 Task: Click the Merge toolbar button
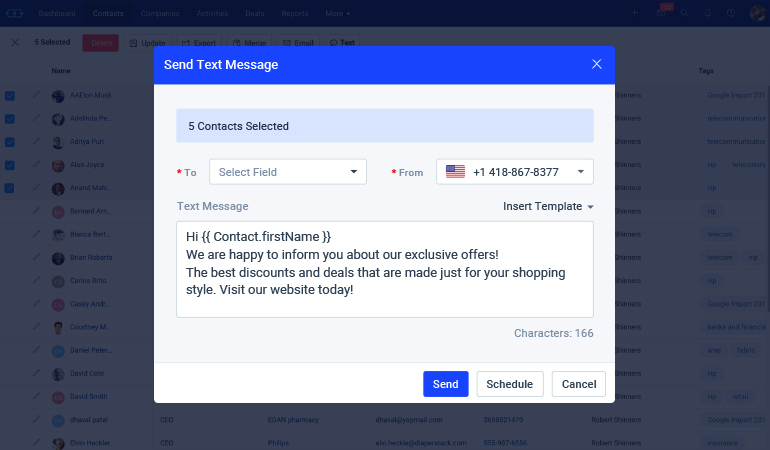(x=249, y=43)
